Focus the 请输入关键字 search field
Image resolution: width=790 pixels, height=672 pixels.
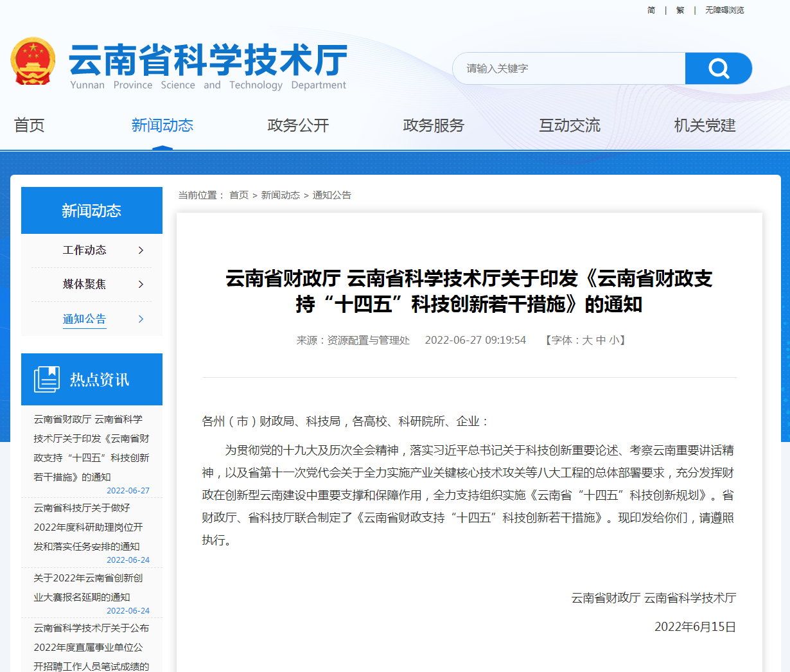(x=568, y=69)
